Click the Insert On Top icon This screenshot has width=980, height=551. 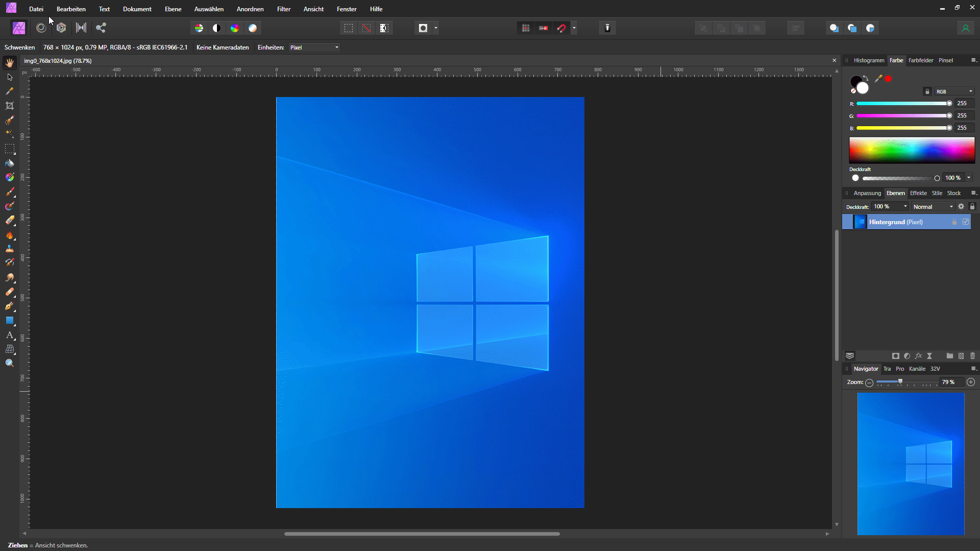(852, 28)
